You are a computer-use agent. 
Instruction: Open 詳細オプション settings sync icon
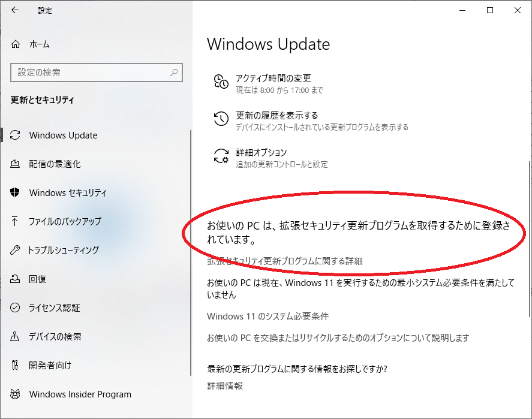[221, 156]
